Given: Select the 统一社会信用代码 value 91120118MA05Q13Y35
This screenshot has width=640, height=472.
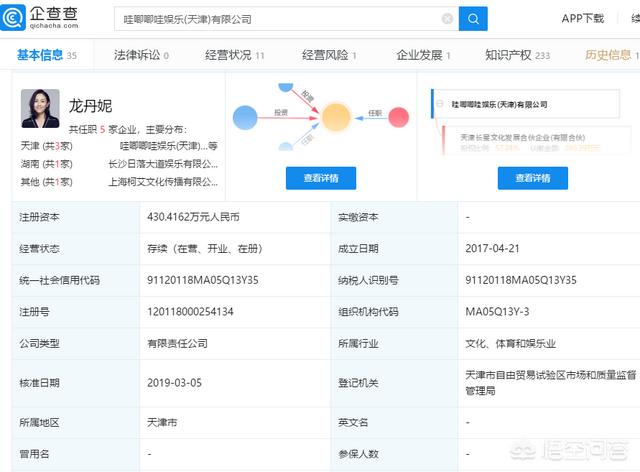Looking at the screenshot, I should (203, 280).
